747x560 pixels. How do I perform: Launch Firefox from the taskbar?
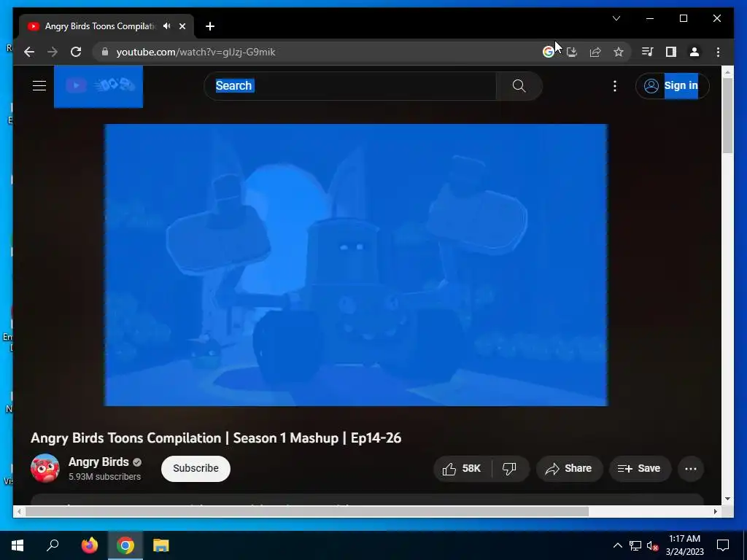pyautogui.click(x=89, y=545)
